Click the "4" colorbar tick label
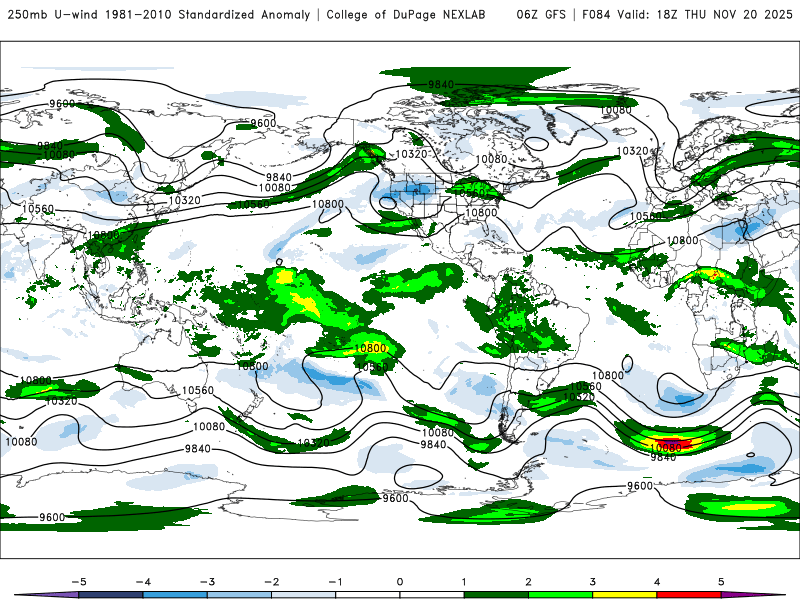This screenshot has height=600, width=800. coord(657,582)
